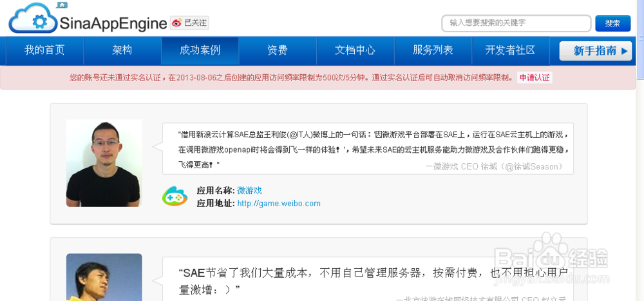Open the http://game.weibo.com link
This screenshot has height=301, width=644.
(x=279, y=204)
